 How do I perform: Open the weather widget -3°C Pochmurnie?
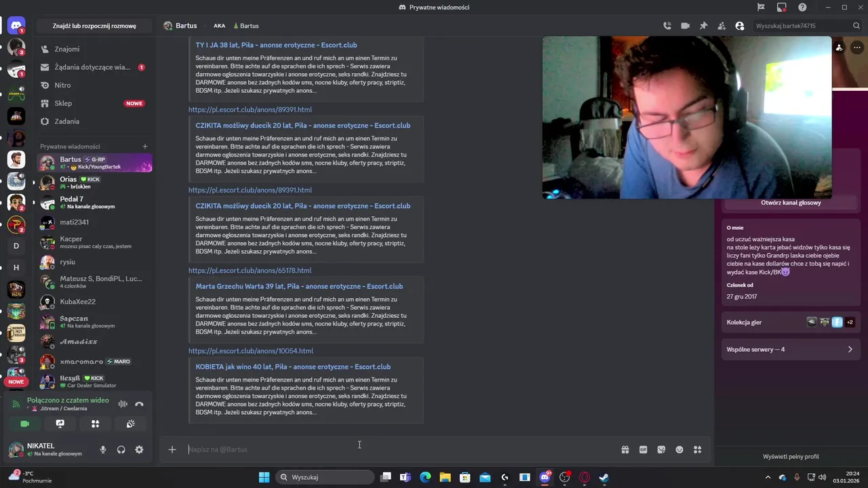[31, 477]
